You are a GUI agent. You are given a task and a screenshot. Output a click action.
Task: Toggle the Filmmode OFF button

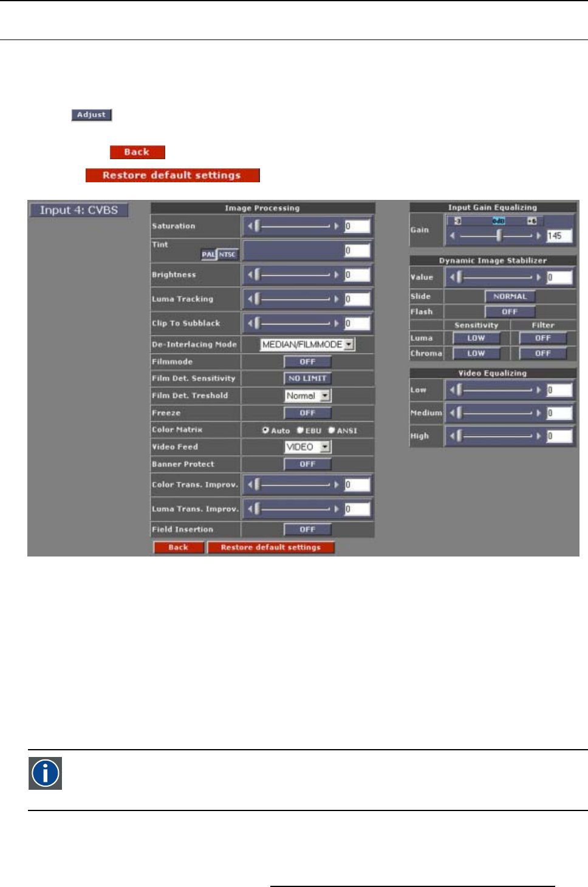[307, 361]
